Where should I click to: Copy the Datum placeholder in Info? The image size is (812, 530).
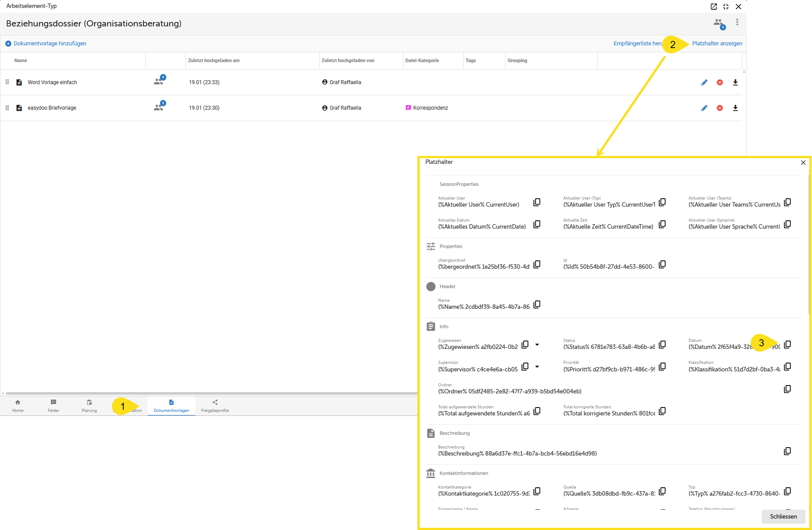coord(787,345)
